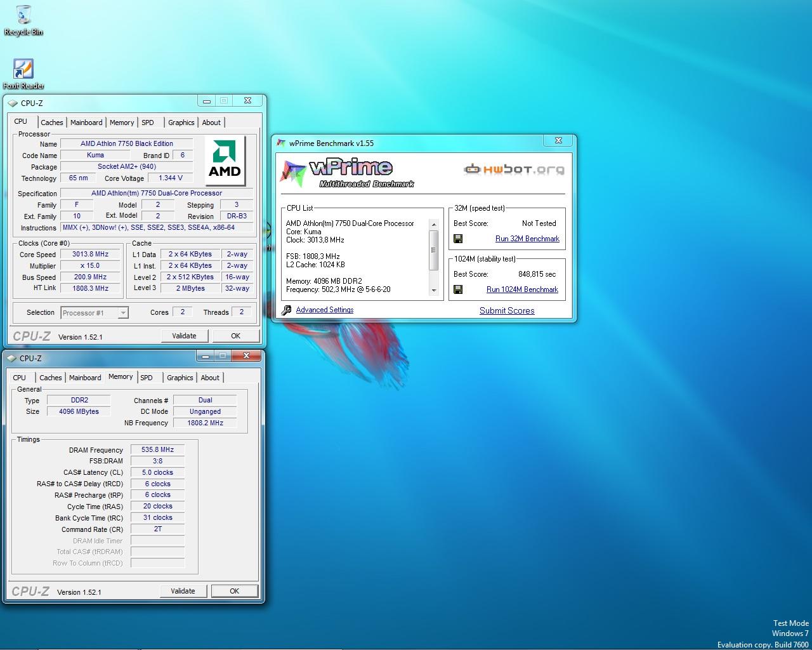Select SPD tab in top CPU-Z window
Image resolution: width=812 pixels, height=650 pixels.
coord(148,123)
